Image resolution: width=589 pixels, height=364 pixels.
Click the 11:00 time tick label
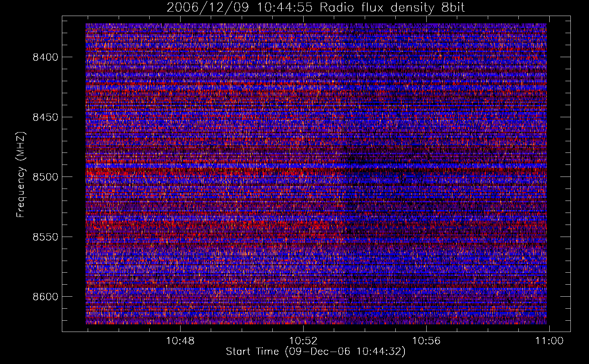pyautogui.click(x=549, y=341)
